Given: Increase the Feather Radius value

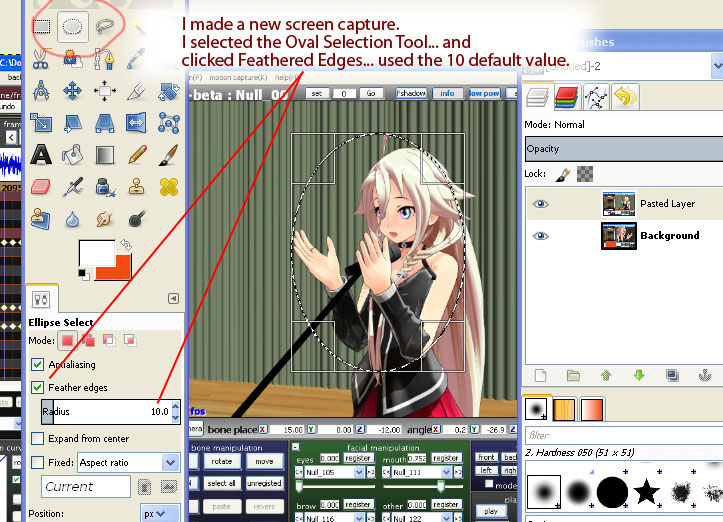Looking at the screenshot, I should pyautogui.click(x=175, y=406).
